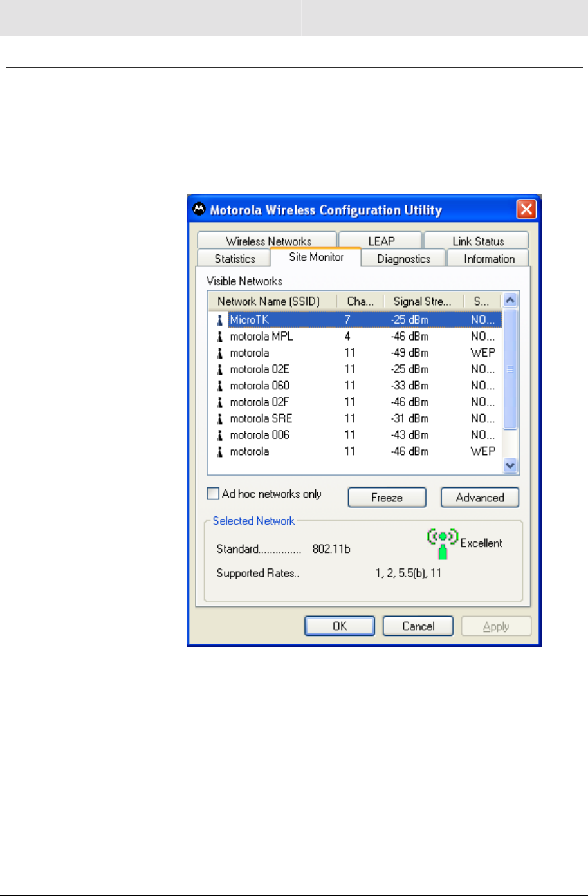Select the MicroTK network row
Image resolution: width=588 pixels, height=896 pixels.
tap(354, 320)
